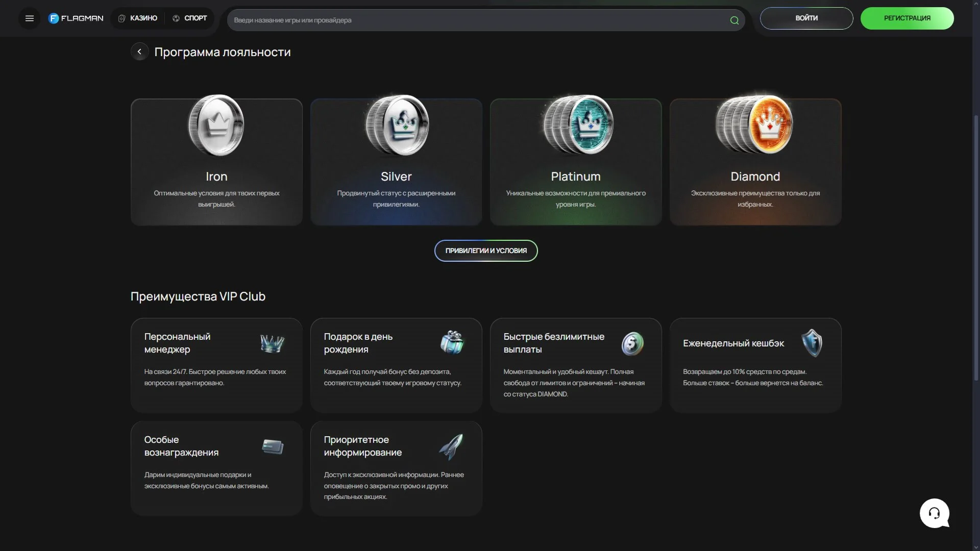Open ПРИВИЛЕГИИ И УСЛОВИЯ
Viewport: 980px width, 551px height.
click(x=485, y=251)
